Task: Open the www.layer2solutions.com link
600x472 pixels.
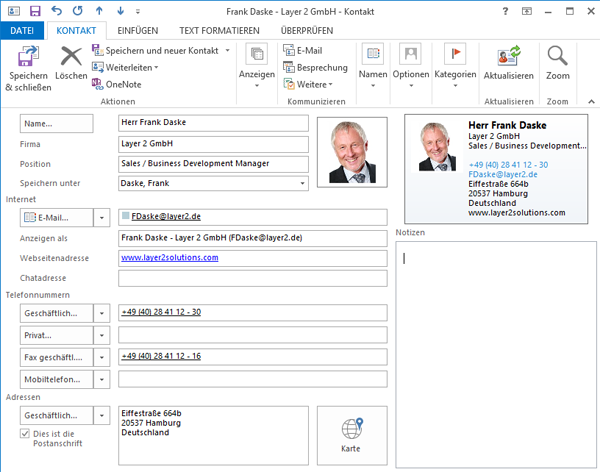Action: pos(169,257)
